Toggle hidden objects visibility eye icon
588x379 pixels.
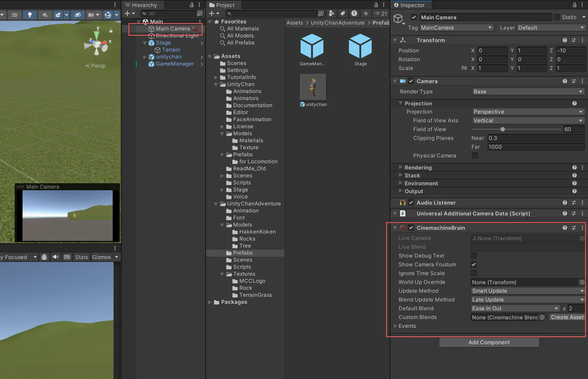tap(78, 15)
